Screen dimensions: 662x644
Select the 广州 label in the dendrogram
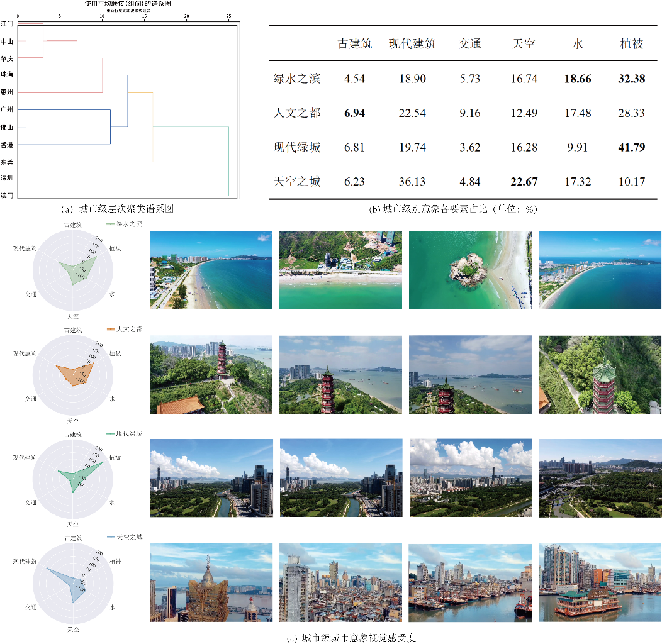click(8, 109)
